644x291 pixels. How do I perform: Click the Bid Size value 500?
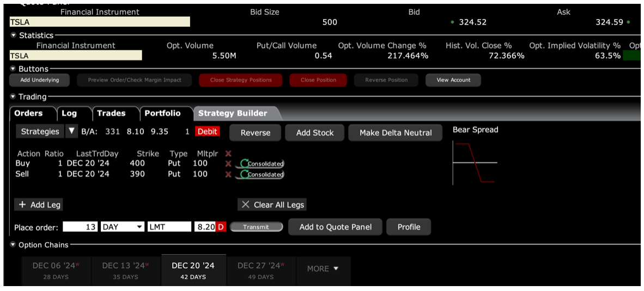point(330,22)
